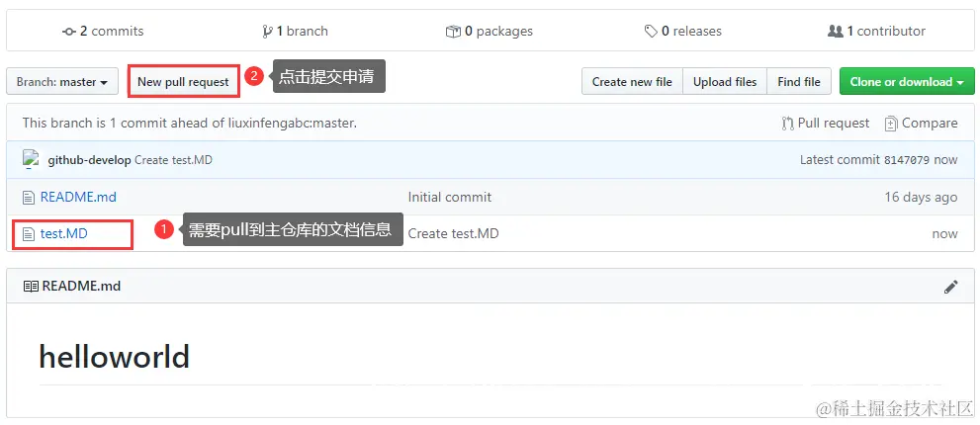Click the New pull request button
This screenshot has width=980, height=425.
[x=183, y=82]
